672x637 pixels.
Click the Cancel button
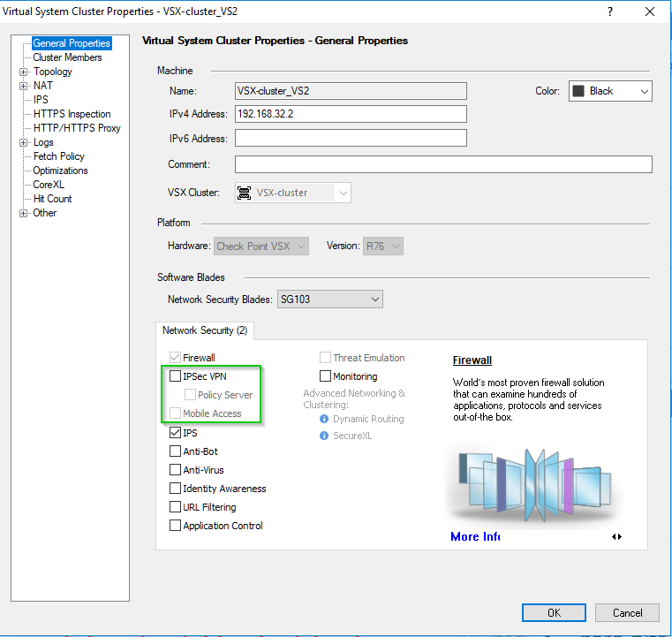627,612
